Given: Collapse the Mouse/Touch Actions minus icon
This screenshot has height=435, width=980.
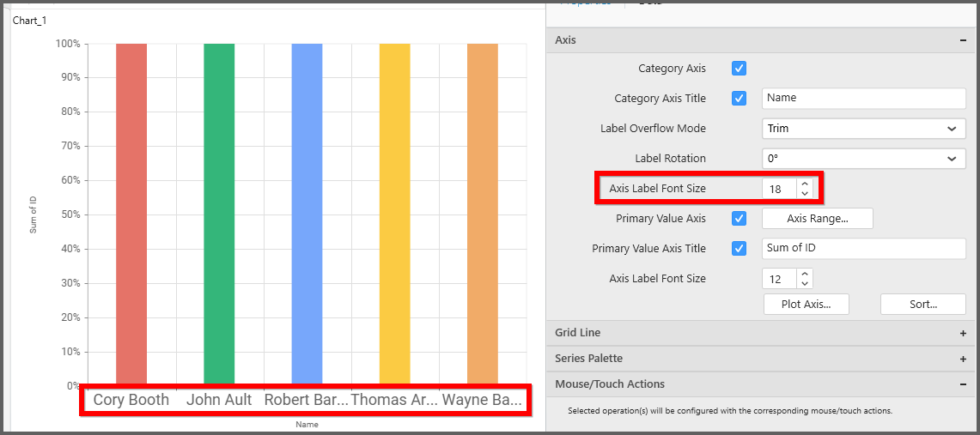Looking at the screenshot, I should coord(963,384).
